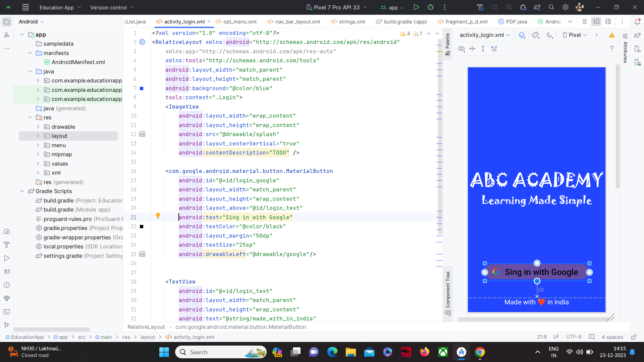The image size is (644, 362).
Task: Open the Logcat tool window
Action: [x=7, y=271]
